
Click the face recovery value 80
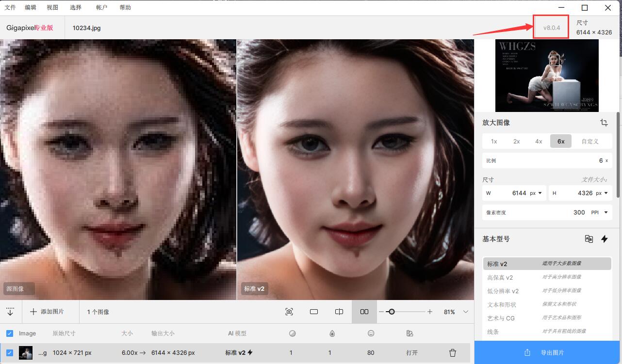pos(371,353)
